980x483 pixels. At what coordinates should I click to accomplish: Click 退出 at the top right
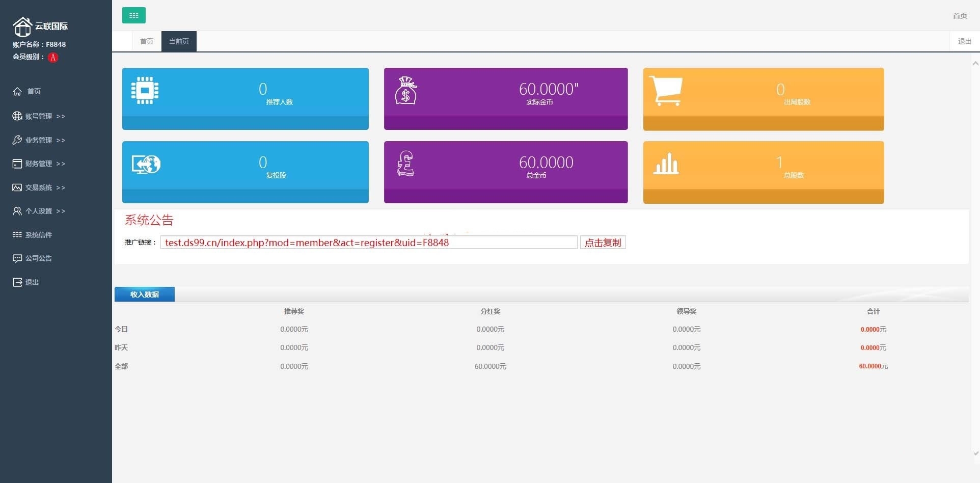[x=964, y=41]
